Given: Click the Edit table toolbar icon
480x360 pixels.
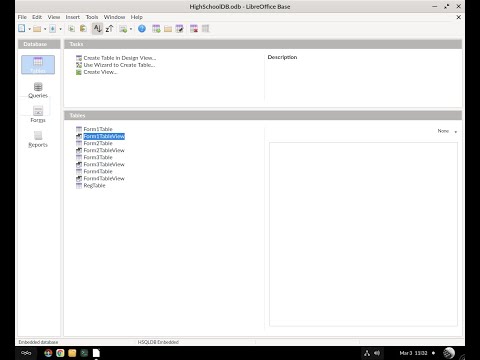Looking at the screenshot, I should [x=180, y=29].
